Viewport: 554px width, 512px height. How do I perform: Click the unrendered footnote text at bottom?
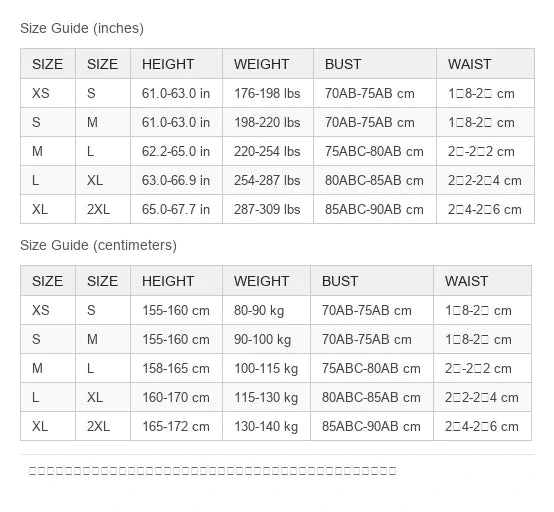212,471
